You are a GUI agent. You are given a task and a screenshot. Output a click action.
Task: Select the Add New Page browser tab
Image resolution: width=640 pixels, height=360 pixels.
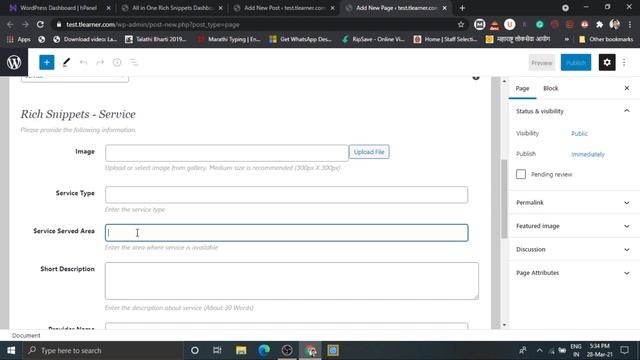coord(396,8)
